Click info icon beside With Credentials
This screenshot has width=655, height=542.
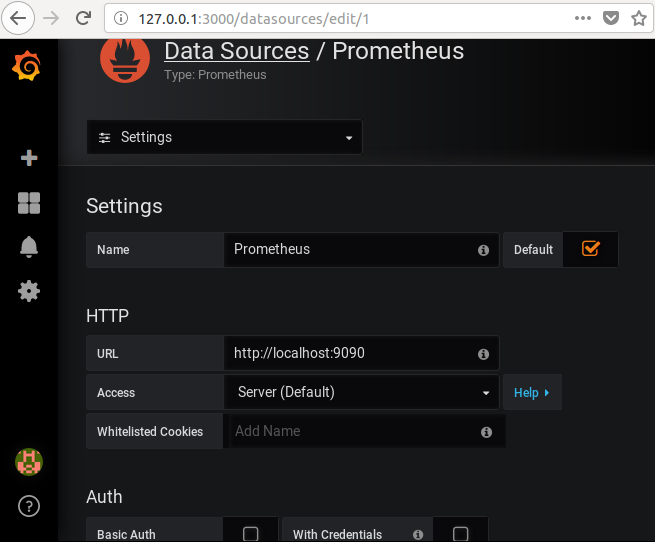[x=418, y=534]
